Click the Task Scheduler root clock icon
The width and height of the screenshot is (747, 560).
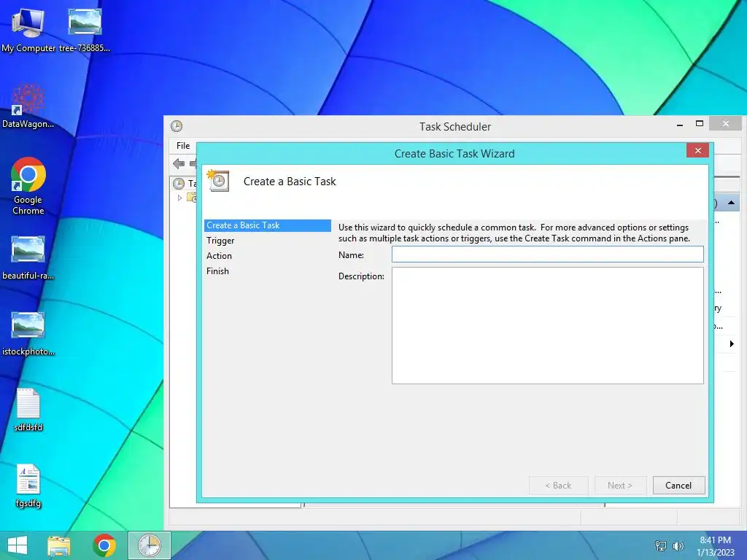coord(179,183)
